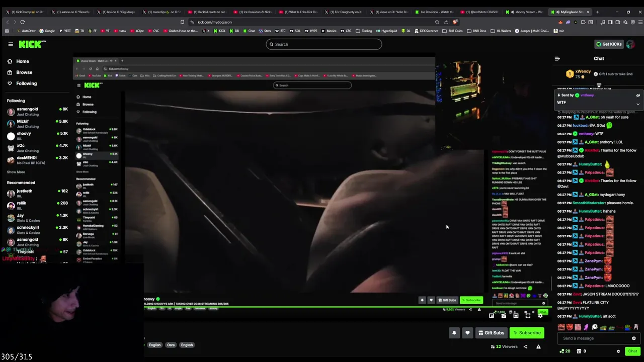The image size is (644, 362).
Task: Open a new browser tab
Action: click(x=597, y=12)
